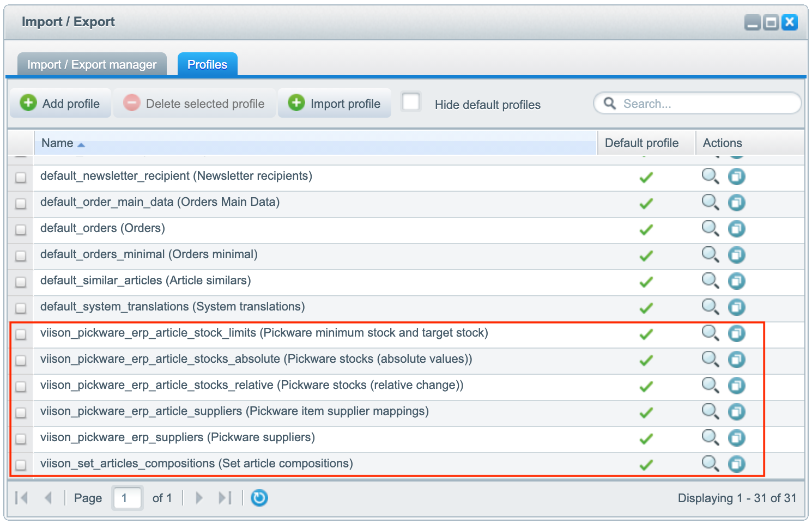View Set article compositions profile
This screenshot has width=812, height=524.
710,464
